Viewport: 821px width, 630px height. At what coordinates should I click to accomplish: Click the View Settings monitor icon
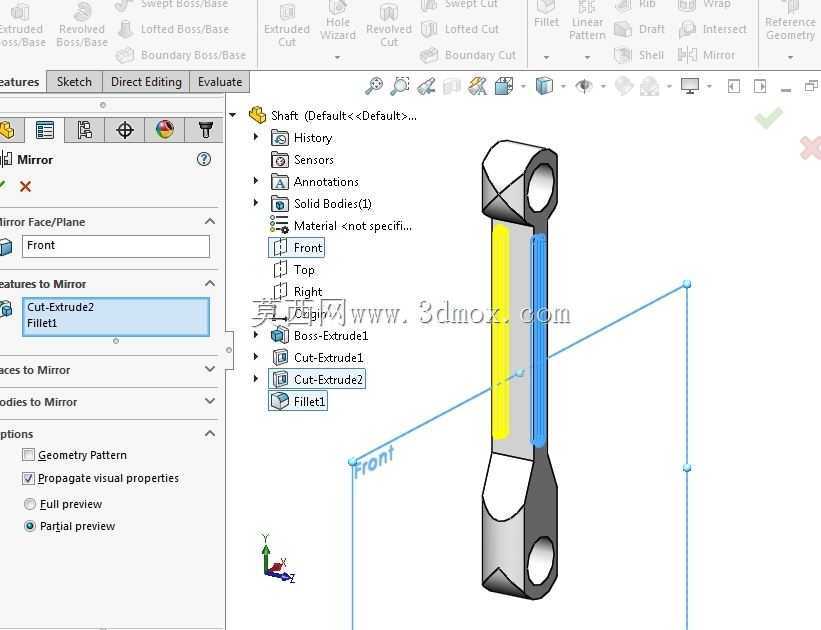pos(690,86)
